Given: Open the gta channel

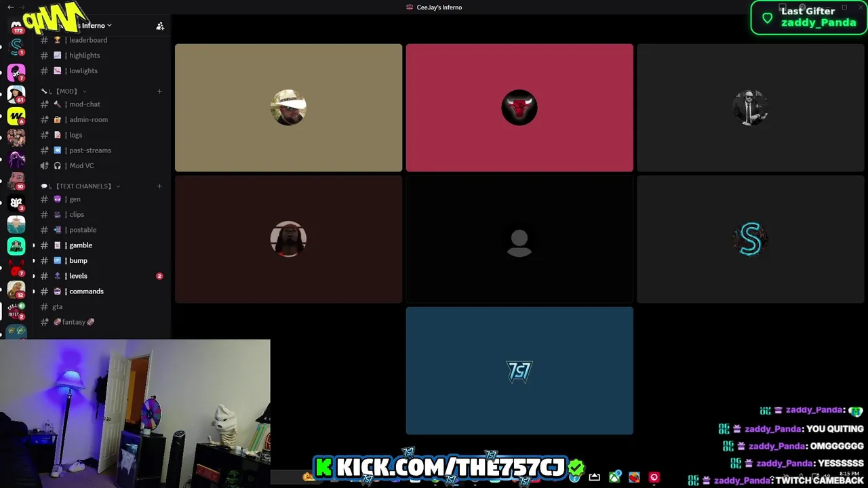Looking at the screenshot, I should click(x=100, y=306).
